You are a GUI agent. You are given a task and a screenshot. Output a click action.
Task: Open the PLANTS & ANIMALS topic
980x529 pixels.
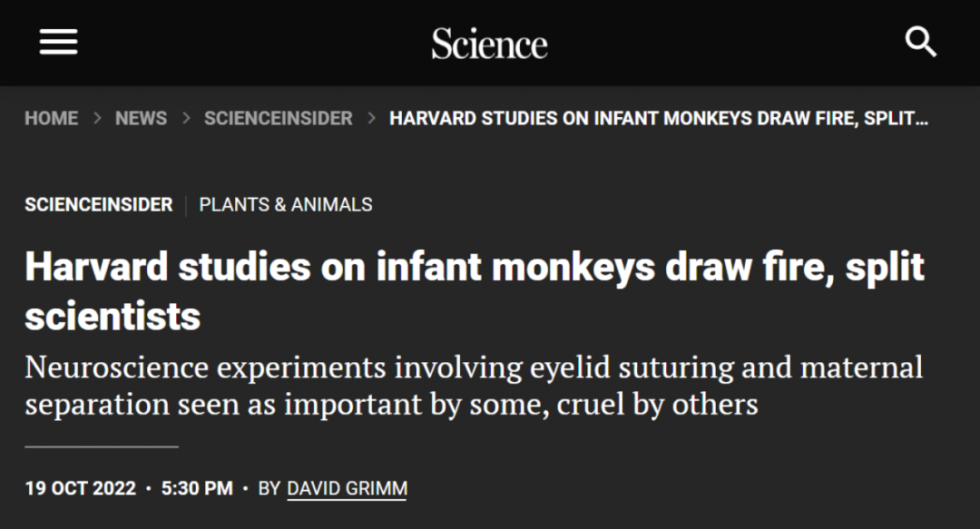(286, 204)
